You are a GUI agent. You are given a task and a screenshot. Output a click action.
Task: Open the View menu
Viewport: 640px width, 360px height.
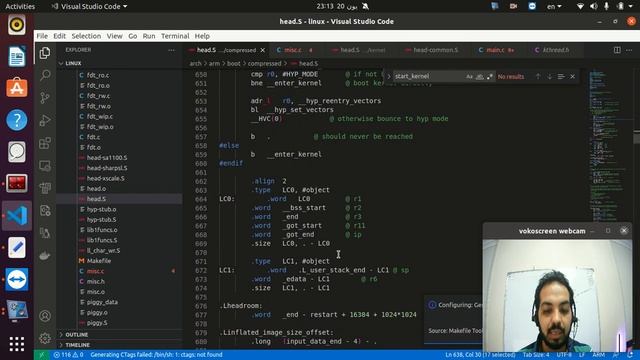click(114, 36)
